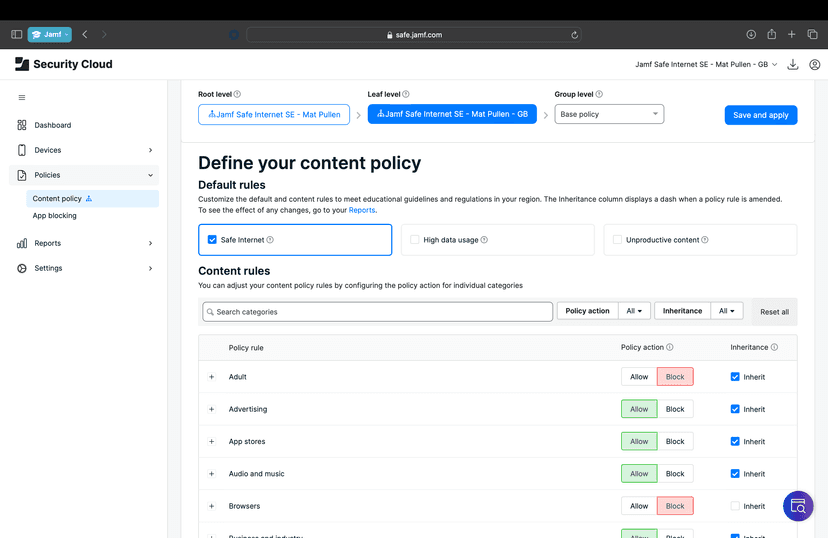This screenshot has width=828, height=538.
Task: Click the Group level info icon
Action: click(599, 94)
